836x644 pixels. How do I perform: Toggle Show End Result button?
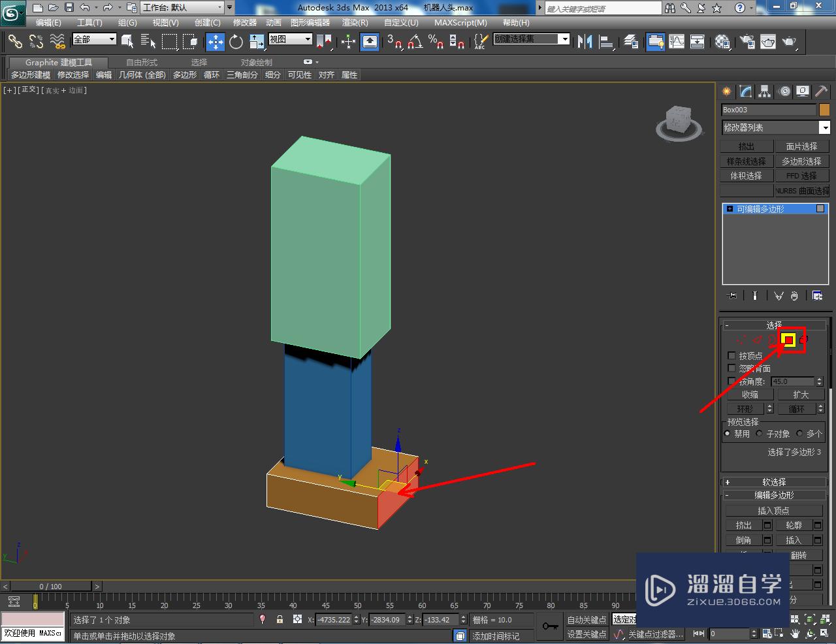[755, 296]
